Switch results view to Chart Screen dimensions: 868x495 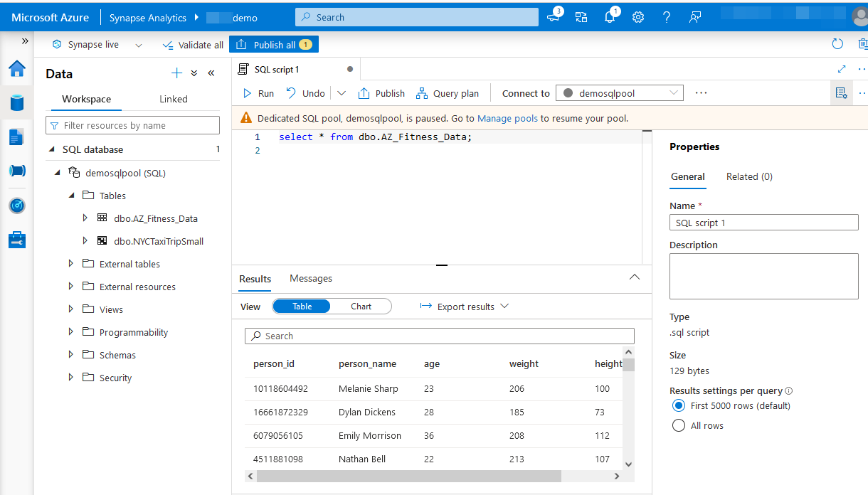coord(361,307)
